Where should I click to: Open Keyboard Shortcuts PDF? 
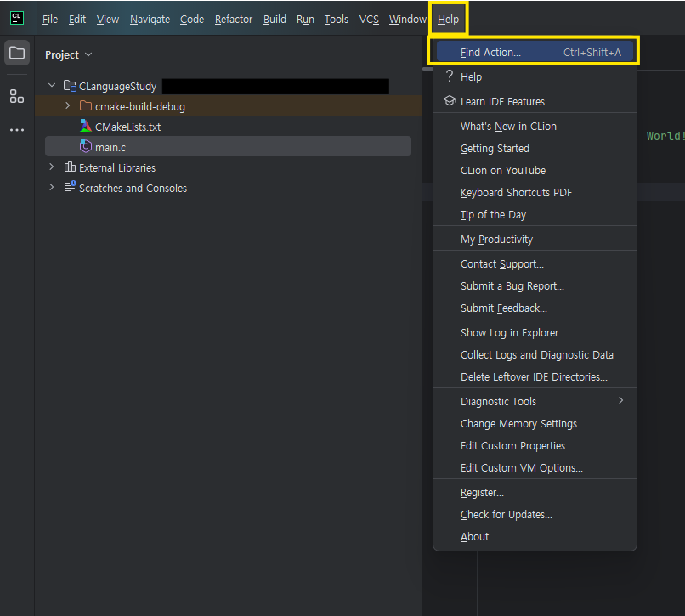click(x=535, y=192)
